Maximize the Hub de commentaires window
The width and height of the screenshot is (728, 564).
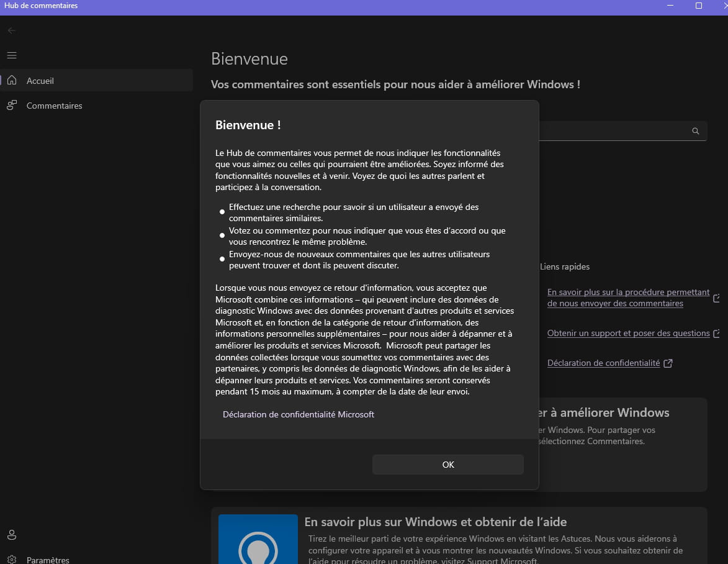tap(698, 6)
